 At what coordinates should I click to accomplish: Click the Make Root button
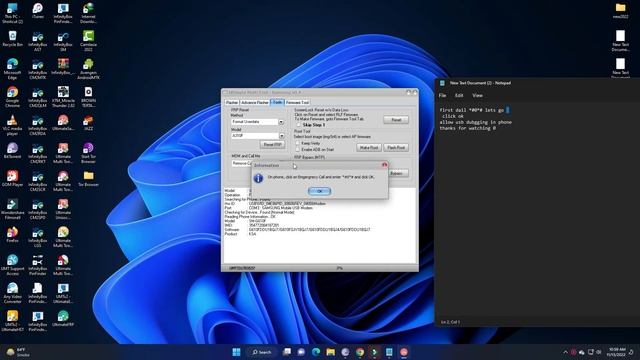pyautogui.click(x=369, y=147)
